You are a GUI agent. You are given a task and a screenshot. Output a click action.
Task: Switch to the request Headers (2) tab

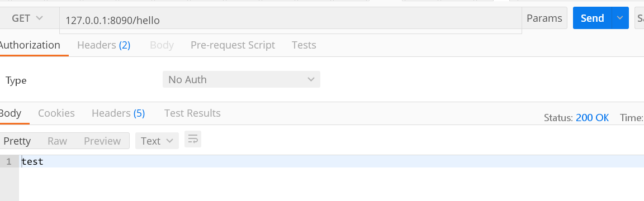103,45
